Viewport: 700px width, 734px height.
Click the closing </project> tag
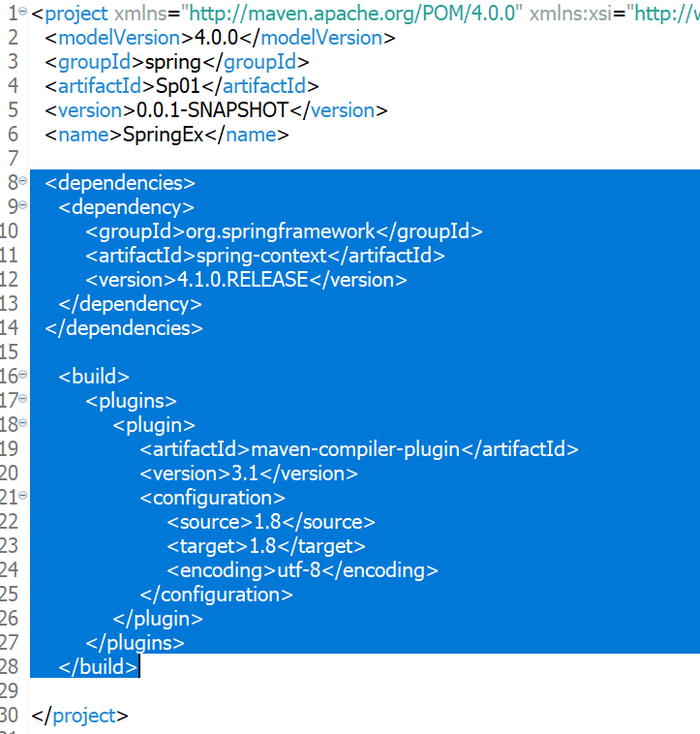pyautogui.click(x=79, y=717)
